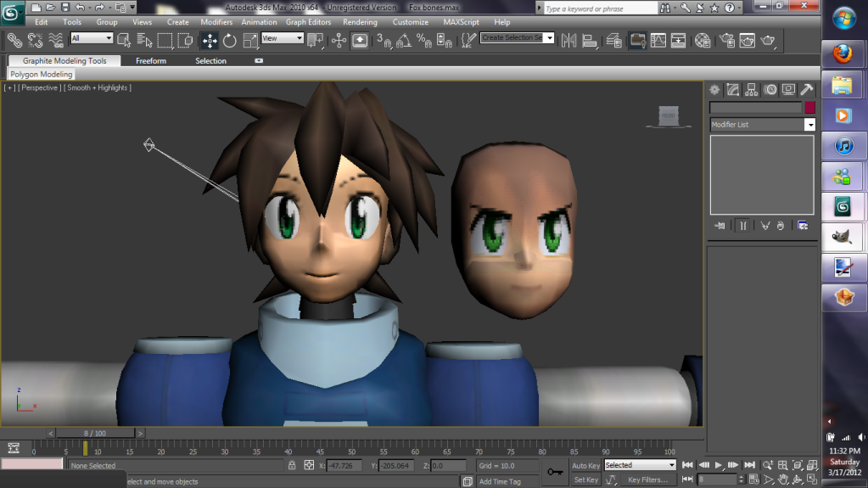Screen dimensions: 868x488
Task: Click the Set Key button
Action: click(585, 480)
